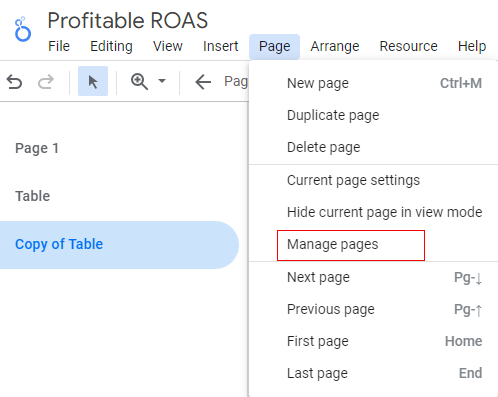Choose Delete page

(373, 147)
